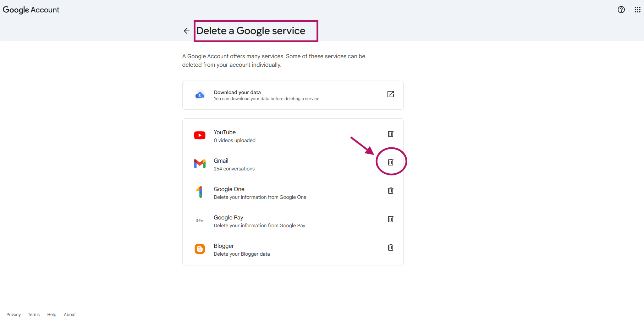This screenshot has width=644, height=321.
Task: Click the Google One logo
Action: click(200, 192)
